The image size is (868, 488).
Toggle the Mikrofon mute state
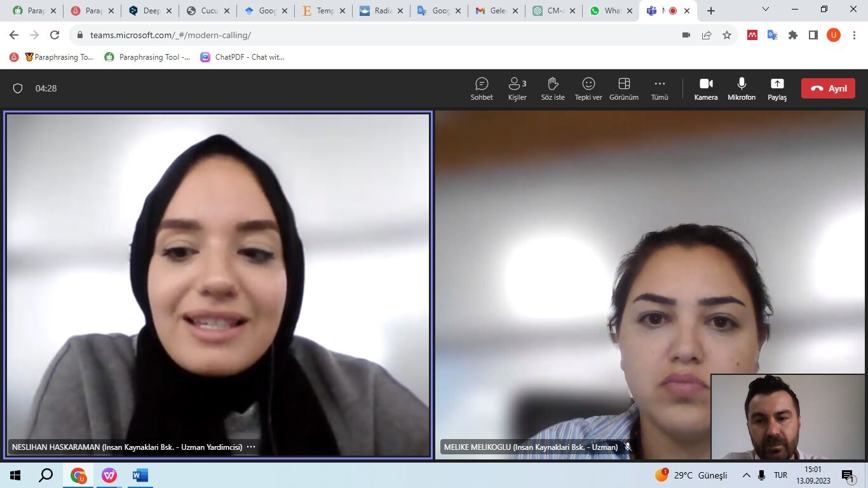(742, 88)
